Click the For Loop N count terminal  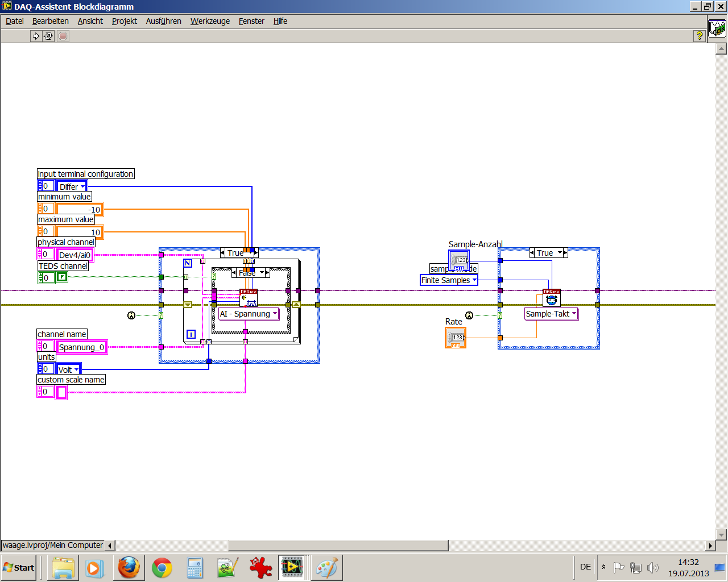pyautogui.click(x=188, y=263)
